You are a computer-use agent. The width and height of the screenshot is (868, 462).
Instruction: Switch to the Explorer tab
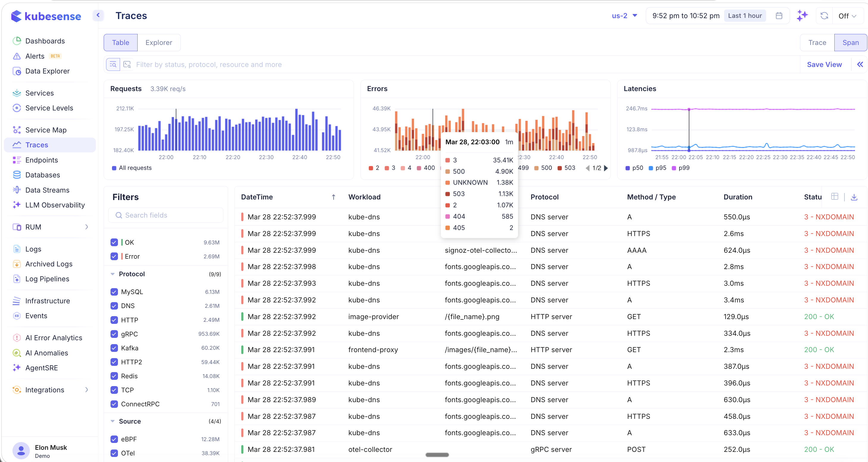point(159,43)
